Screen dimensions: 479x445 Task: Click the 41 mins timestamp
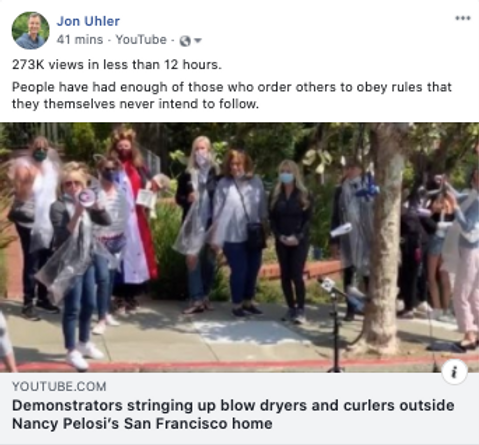[80, 40]
